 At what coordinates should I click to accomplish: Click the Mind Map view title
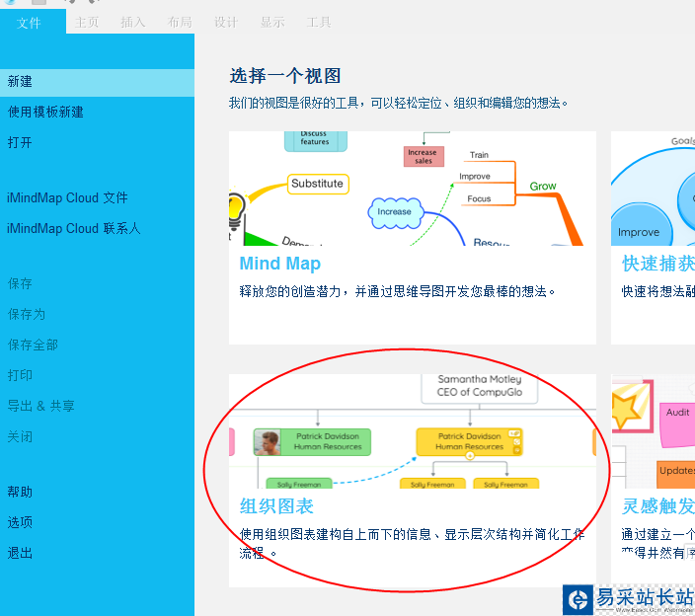tap(280, 264)
